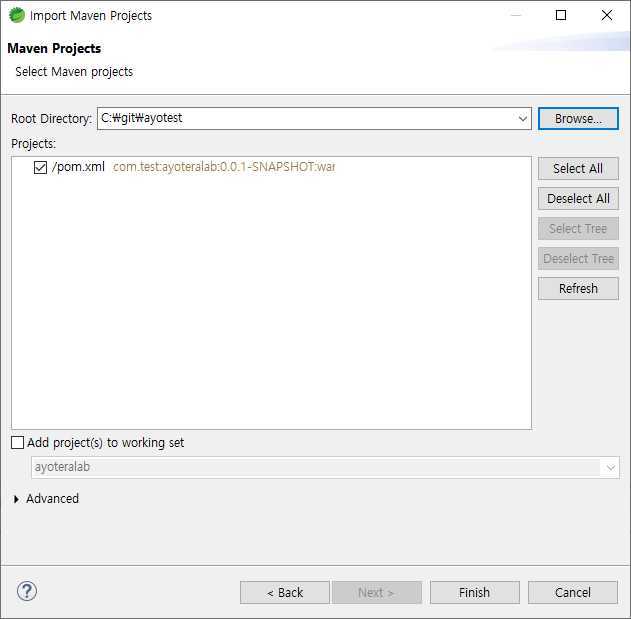Click the Browse... button
Viewport: 631px width, 619px height.
[x=578, y=119]
